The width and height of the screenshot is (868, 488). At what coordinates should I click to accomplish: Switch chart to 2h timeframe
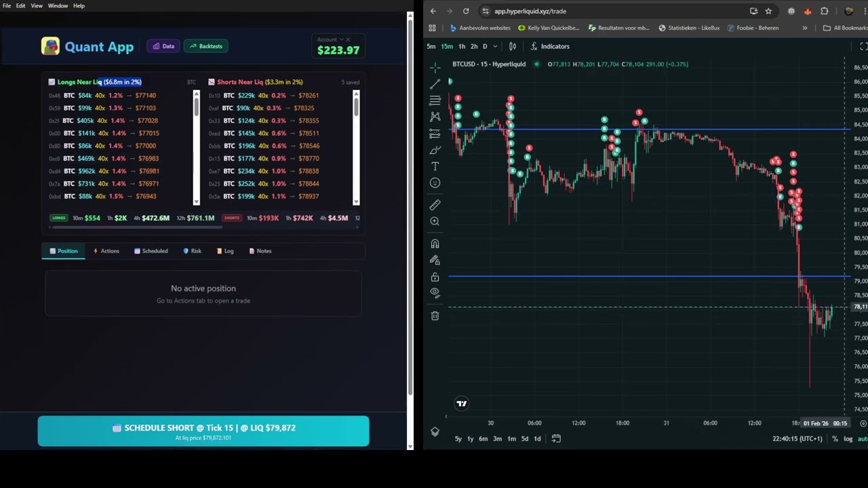474,46
